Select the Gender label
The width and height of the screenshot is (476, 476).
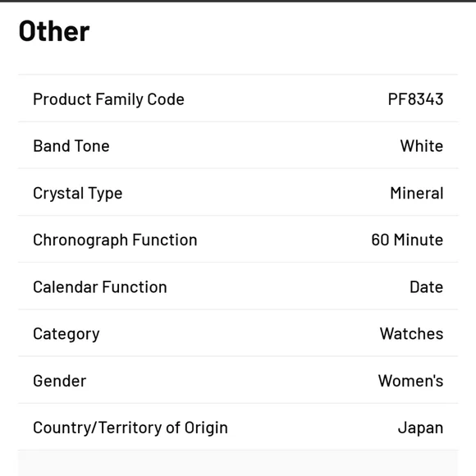click(59, 381)
